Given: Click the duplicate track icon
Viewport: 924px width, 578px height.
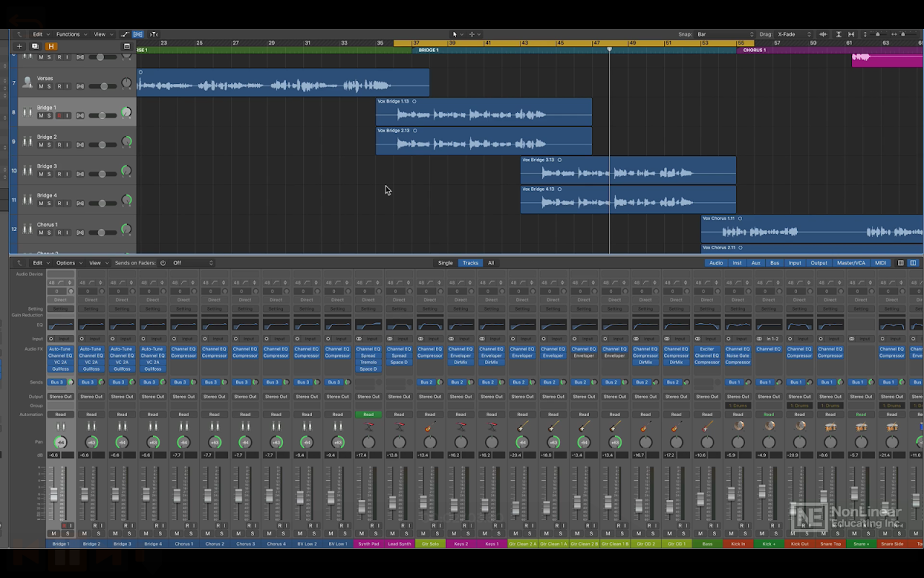Looking at the screenshot, I should click(x=35, y=46).
